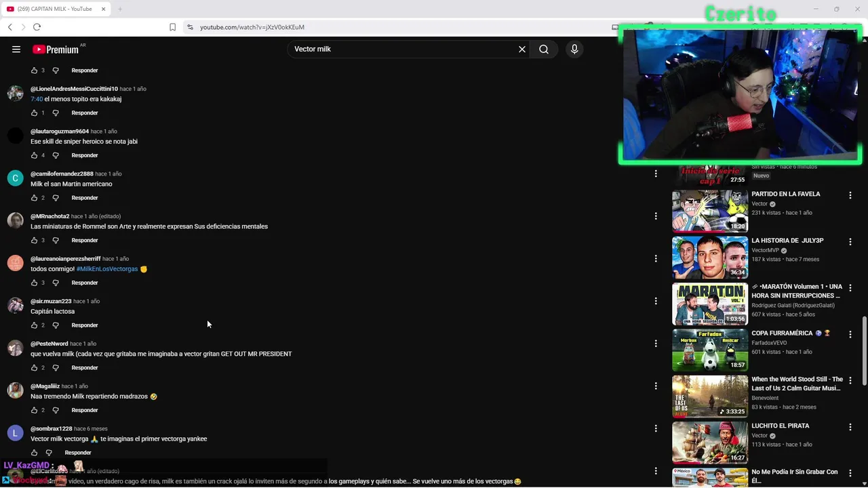This screenshot has height=488, width=868.
Task: Like the comment by @PesteNword
Action: point(34,367)
